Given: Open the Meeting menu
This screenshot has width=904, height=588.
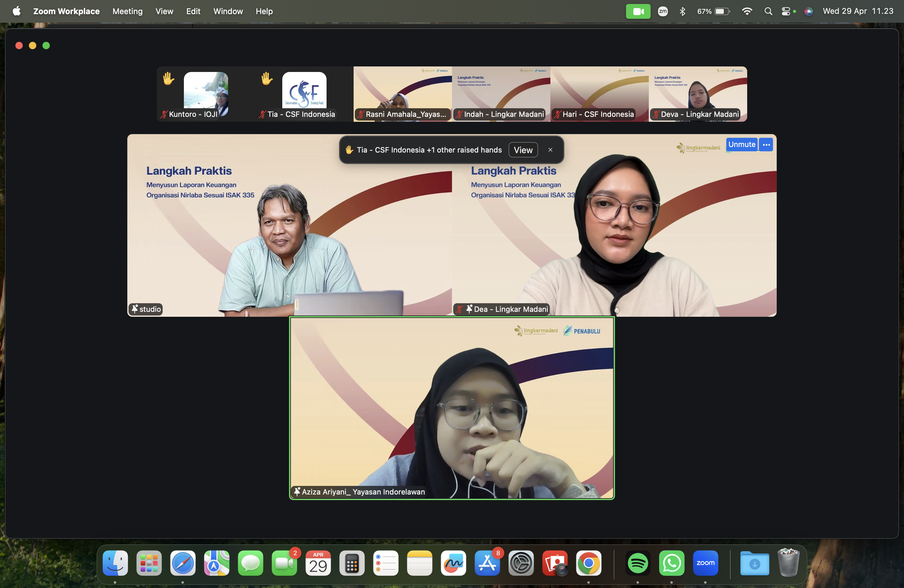Looking at the screenshot, I should tap(128, 11).
